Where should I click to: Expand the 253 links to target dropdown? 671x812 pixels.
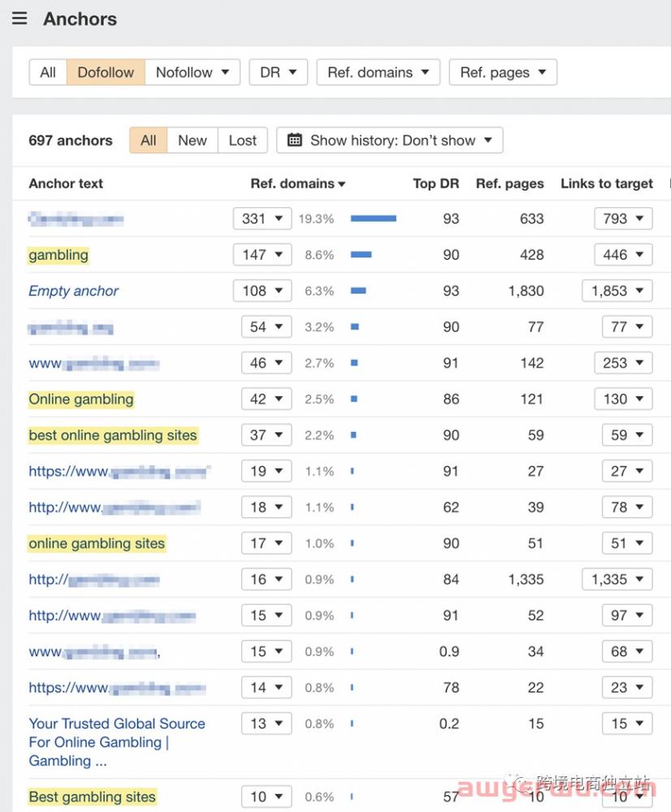coord(623,363)
